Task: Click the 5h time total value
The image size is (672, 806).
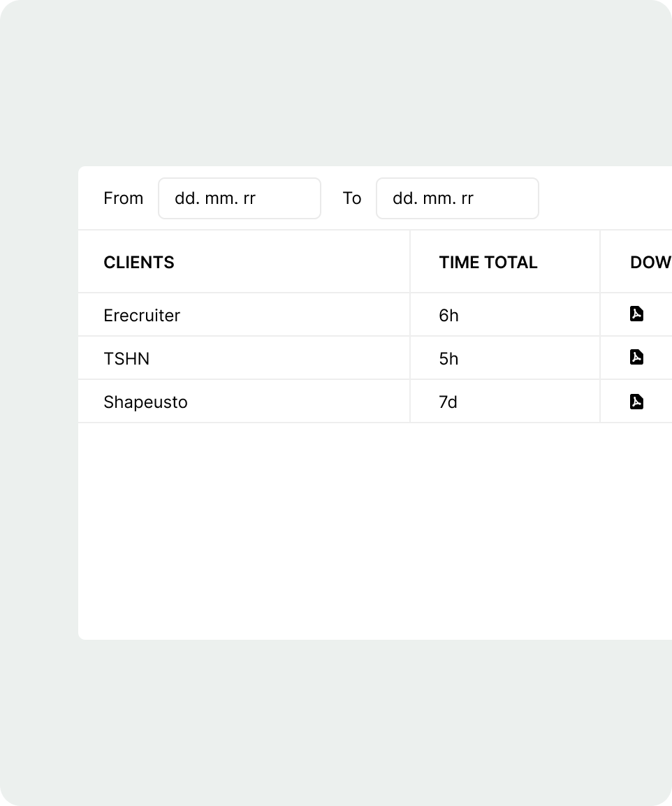Action: 448,359
